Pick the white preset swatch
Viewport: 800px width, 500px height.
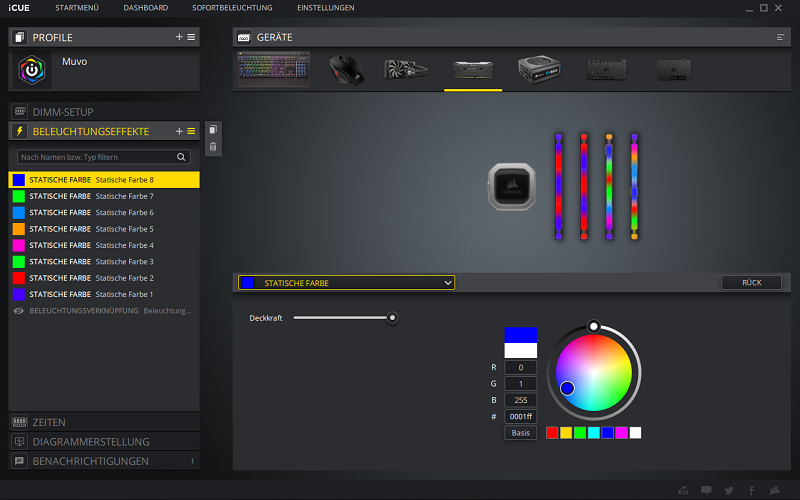[635, 433]
